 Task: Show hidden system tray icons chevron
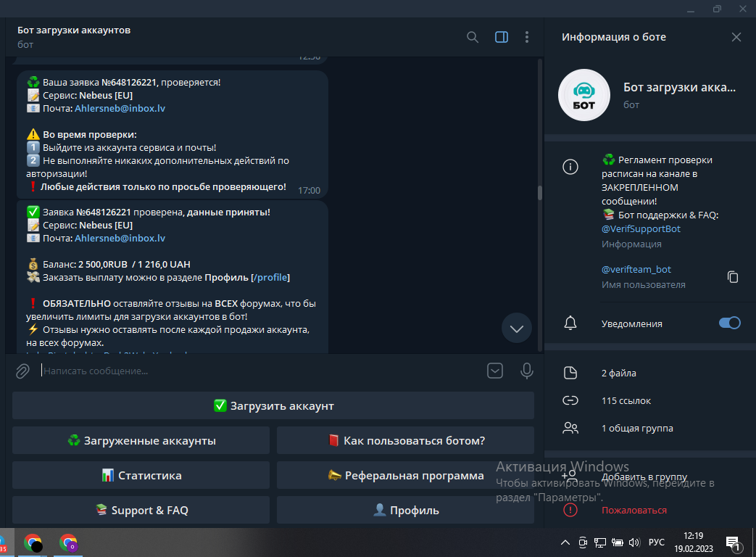point(565,542)
